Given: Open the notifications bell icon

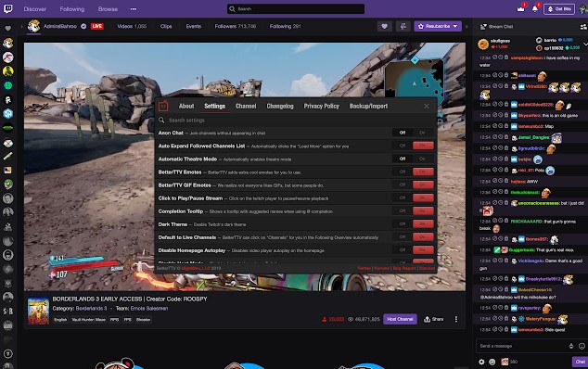Looking at the screenshot, I should click(x=535, y=9).
